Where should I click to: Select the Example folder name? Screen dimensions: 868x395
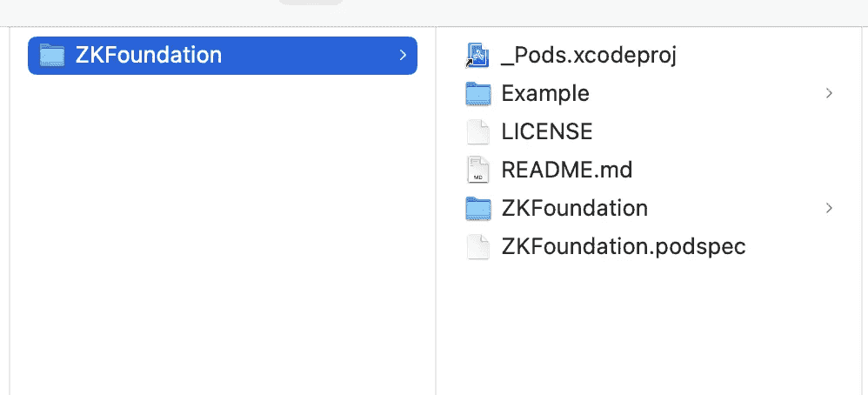pos(545,94)
